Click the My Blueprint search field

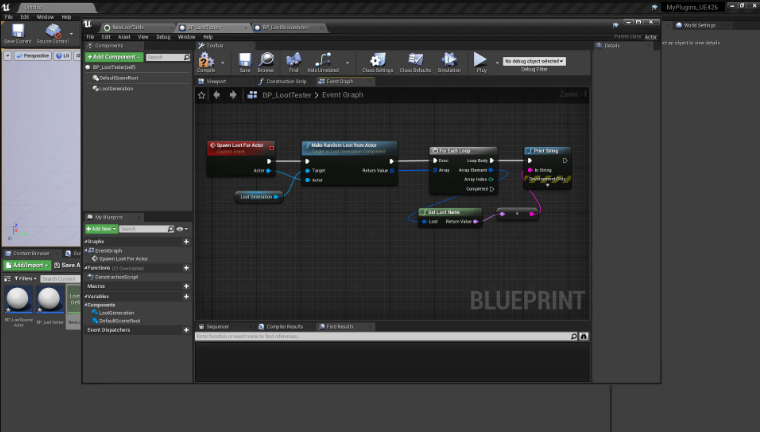click(146, 229)
